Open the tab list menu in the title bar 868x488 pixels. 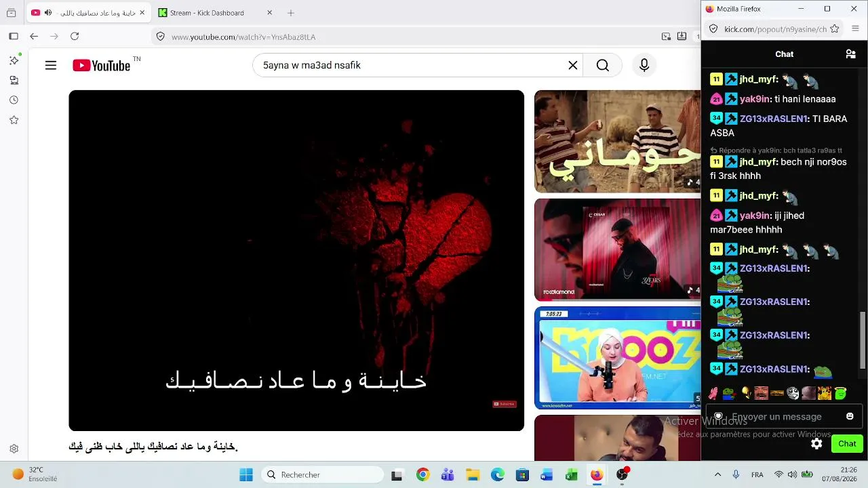[12, 13]
